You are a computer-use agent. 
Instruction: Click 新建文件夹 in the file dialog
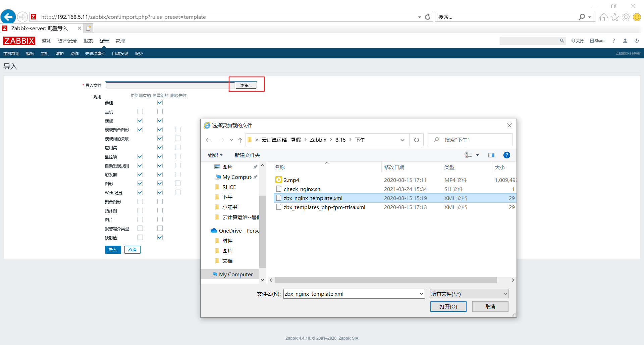coord(247,155)
